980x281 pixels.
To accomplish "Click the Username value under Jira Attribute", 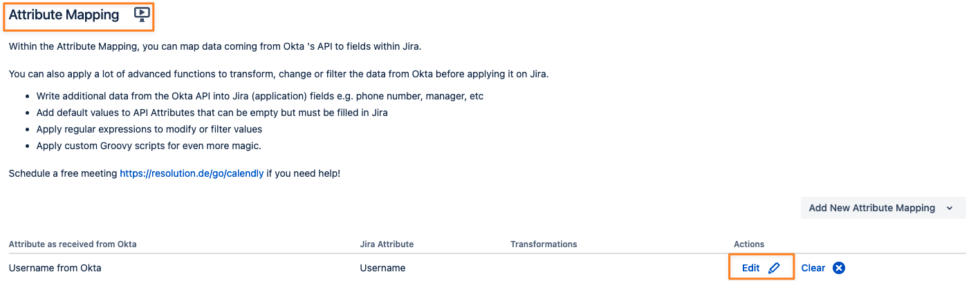I will pyautogui.click(x=382, y=268).
